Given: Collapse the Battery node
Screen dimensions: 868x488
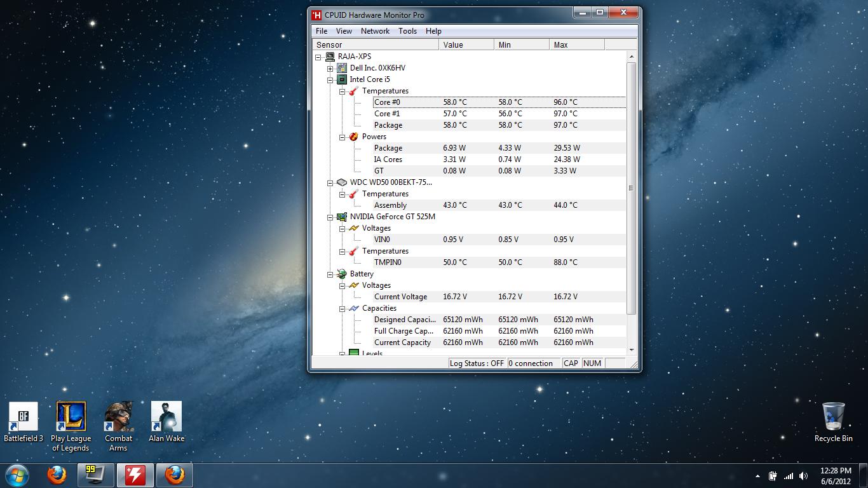Looking at the screenshot, I should click(x=330, y=274).
